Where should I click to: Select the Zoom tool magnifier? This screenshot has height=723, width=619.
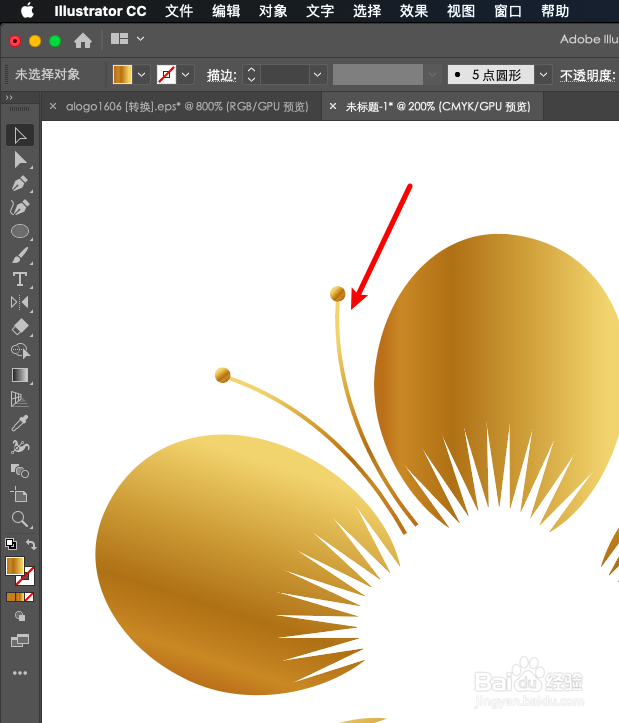tap(20, 519)
